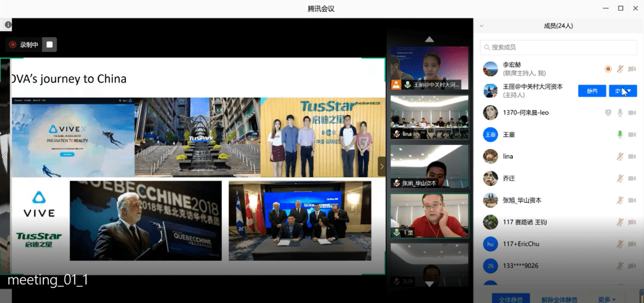Screen dimensions: 644x303
Task: Open the dropdown button next to 静音
Action: pyautogui.click(x=623, y=91)
